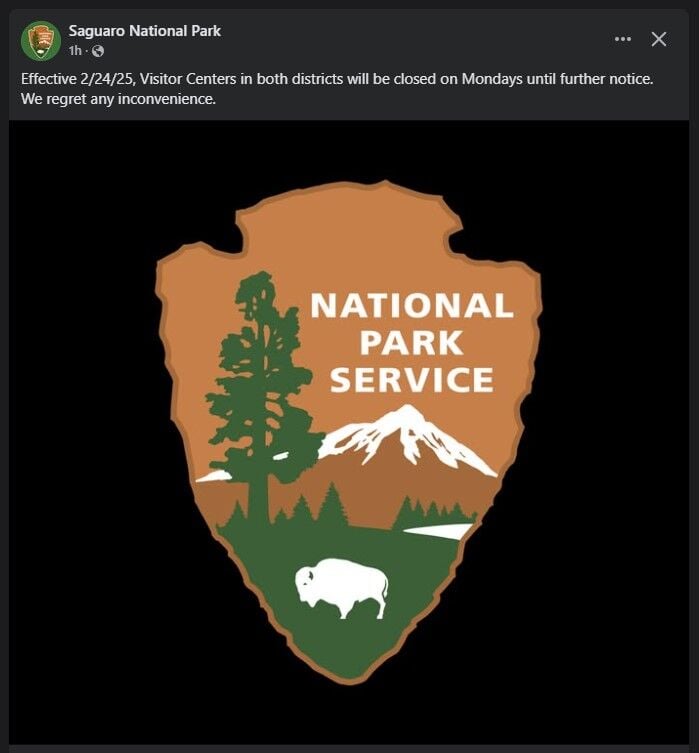Click the pointed bottom tip of the arrowhead
699x753 pixels.
click(x=350, y=678)
